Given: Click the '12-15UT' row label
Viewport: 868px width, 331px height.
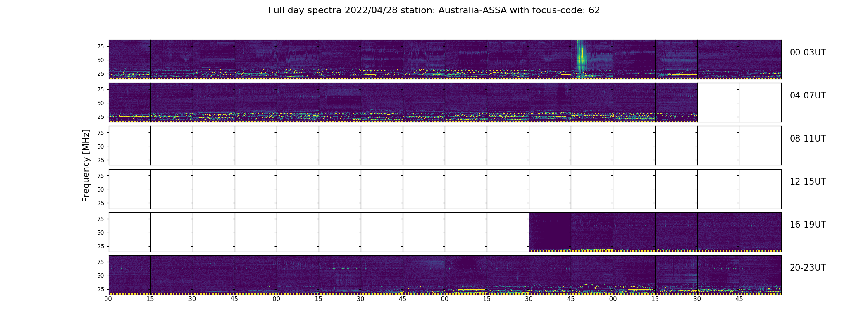Looking at the screenshot, I should 808,182.
